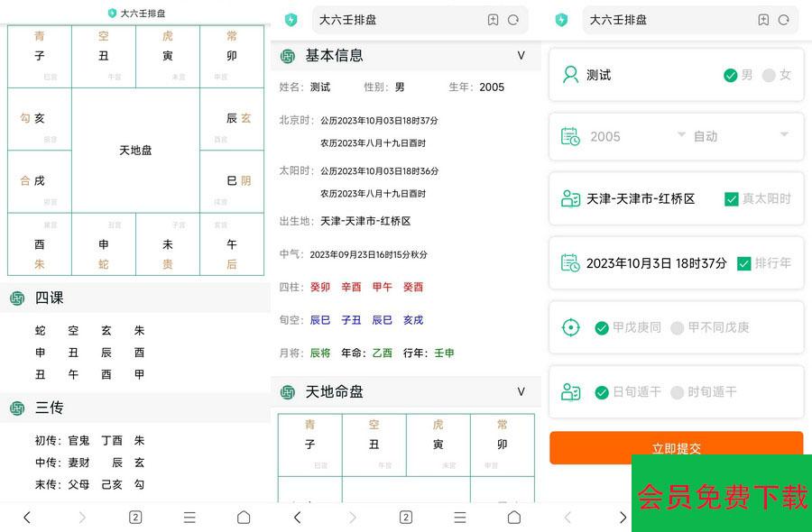This screenshot has width=812, height=532.
Task: Click 初传: 官鬼 row
Action: tap(90, 440)
